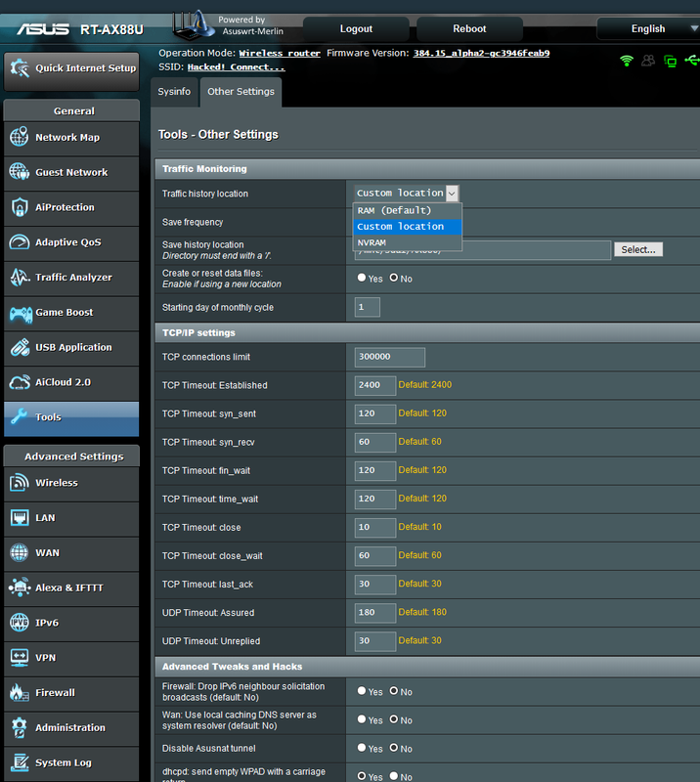The height and width of the screenshot is (782, 700).
Task: Click the TCP Timeout syn_recv field
Action: 375,443
